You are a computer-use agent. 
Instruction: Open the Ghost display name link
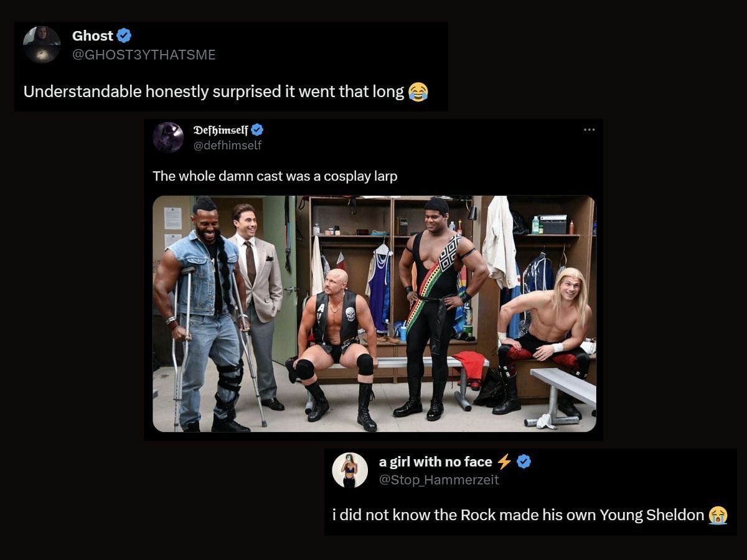pyautogui.click(x=92, y=36)
